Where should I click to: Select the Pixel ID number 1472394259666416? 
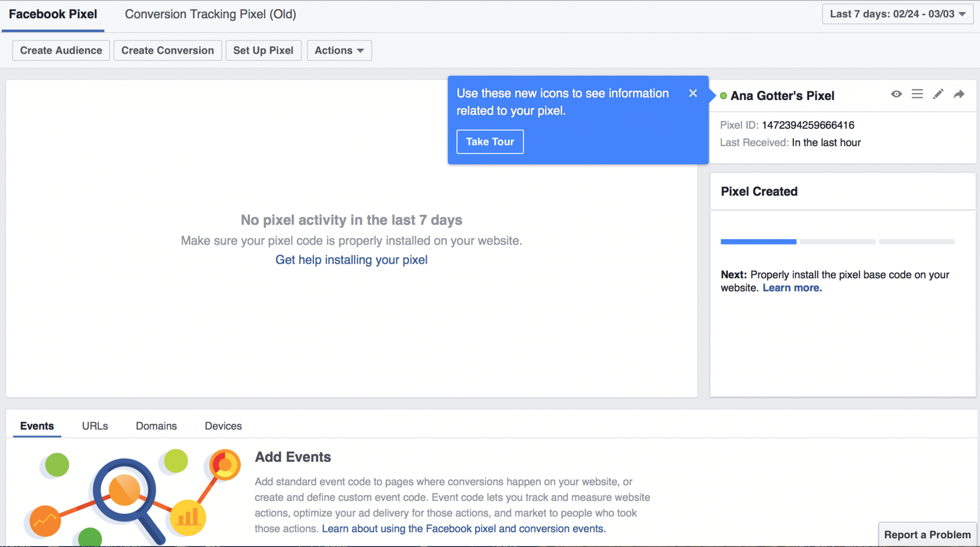[x=808, y=125]
